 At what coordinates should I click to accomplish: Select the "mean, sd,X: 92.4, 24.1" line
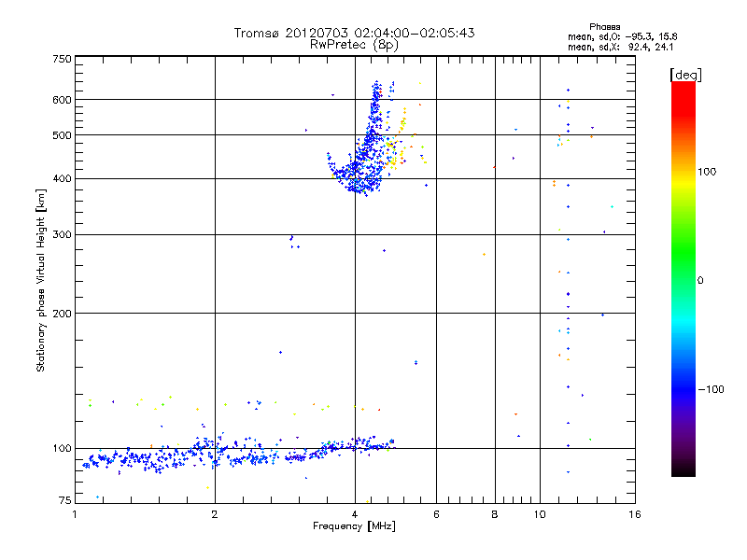point(620,47)
